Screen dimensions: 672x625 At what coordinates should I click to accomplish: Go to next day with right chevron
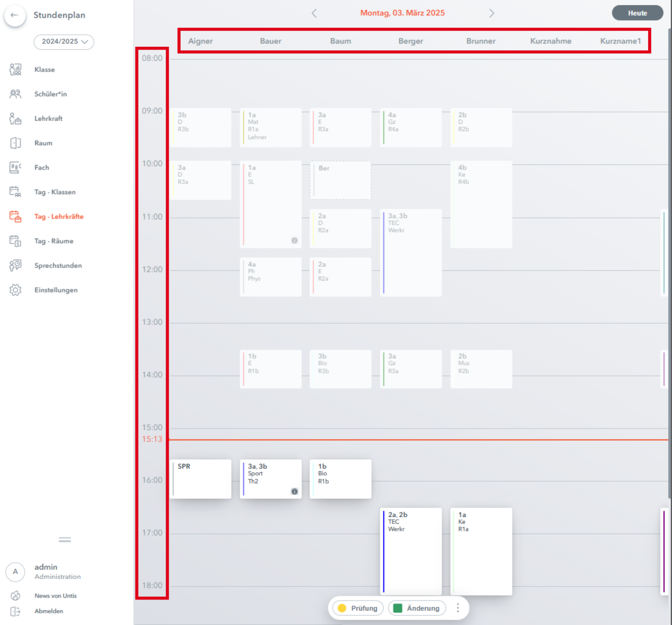(491, 13)
